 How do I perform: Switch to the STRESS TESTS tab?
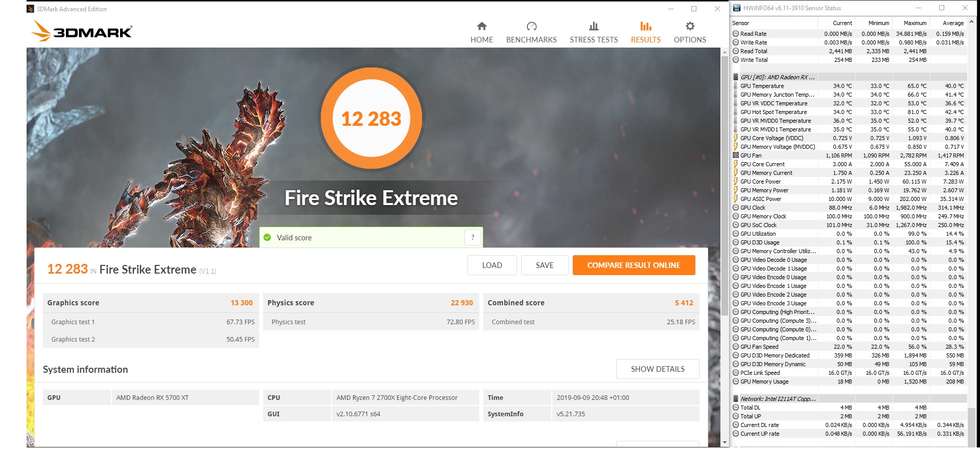point(594,33)
